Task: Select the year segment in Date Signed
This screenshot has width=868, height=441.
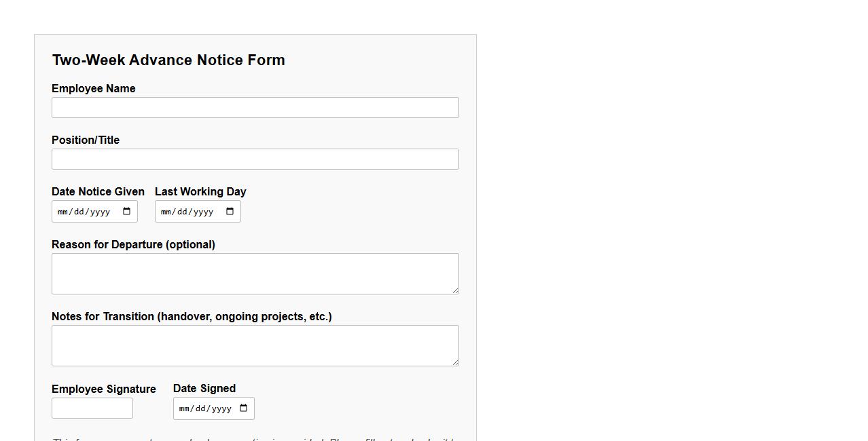Action: click(x=222, y=408)
